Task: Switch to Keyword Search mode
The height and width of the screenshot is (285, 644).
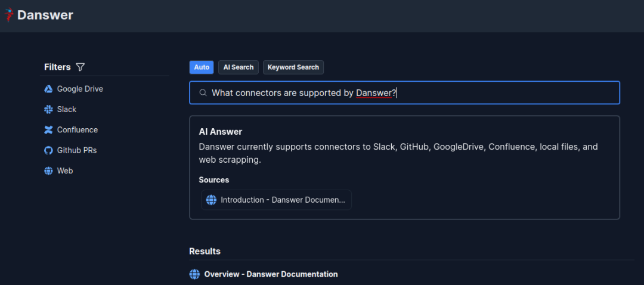Action: [x=293, y=67]
